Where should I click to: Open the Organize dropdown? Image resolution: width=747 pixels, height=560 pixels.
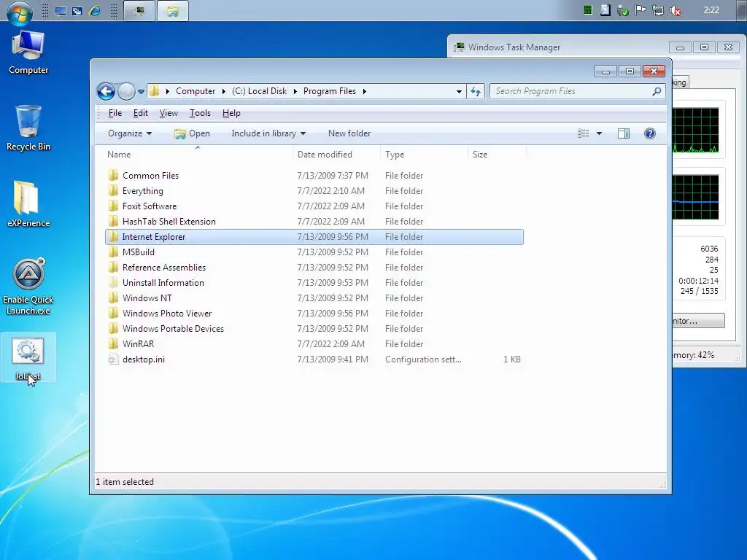(x=130, y=133)
